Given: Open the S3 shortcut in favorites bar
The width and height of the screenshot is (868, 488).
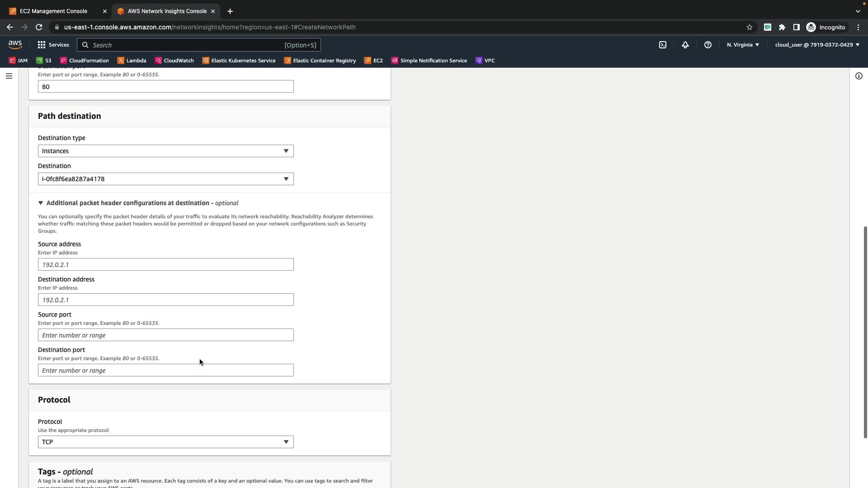Looking at the screenshot, I should (x=44, y=61).
